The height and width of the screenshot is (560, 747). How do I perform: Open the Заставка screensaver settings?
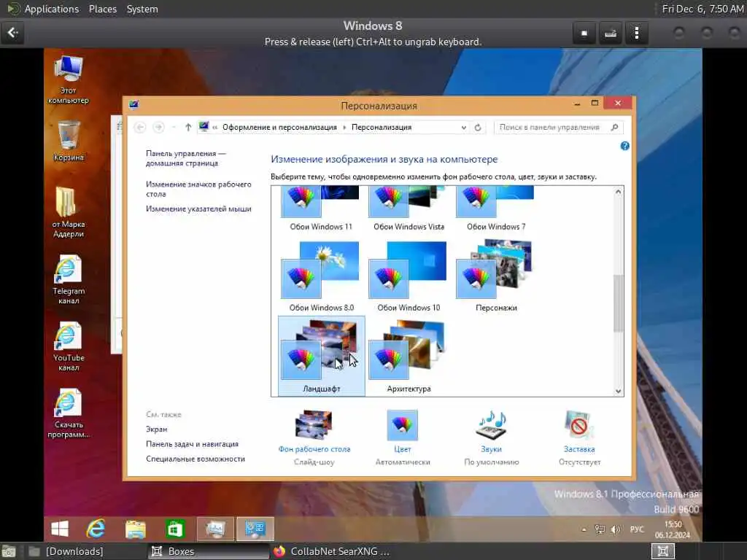(x=579, y=437)
